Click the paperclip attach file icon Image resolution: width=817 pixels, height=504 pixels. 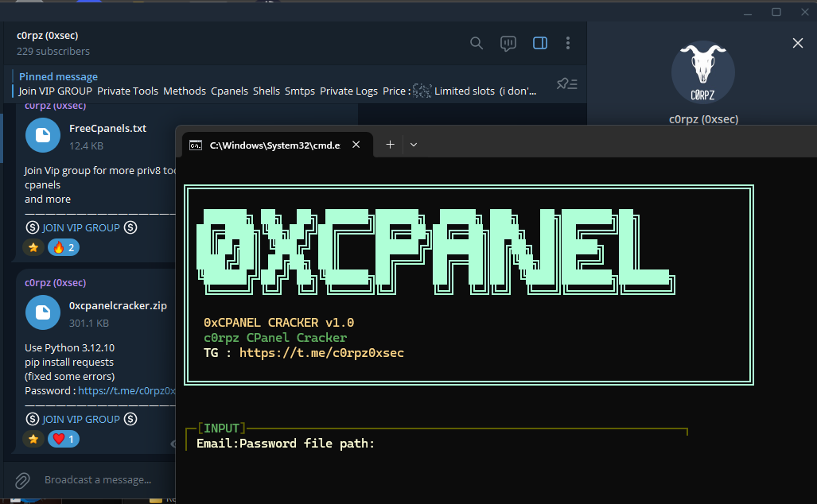[x=22, y=480]
